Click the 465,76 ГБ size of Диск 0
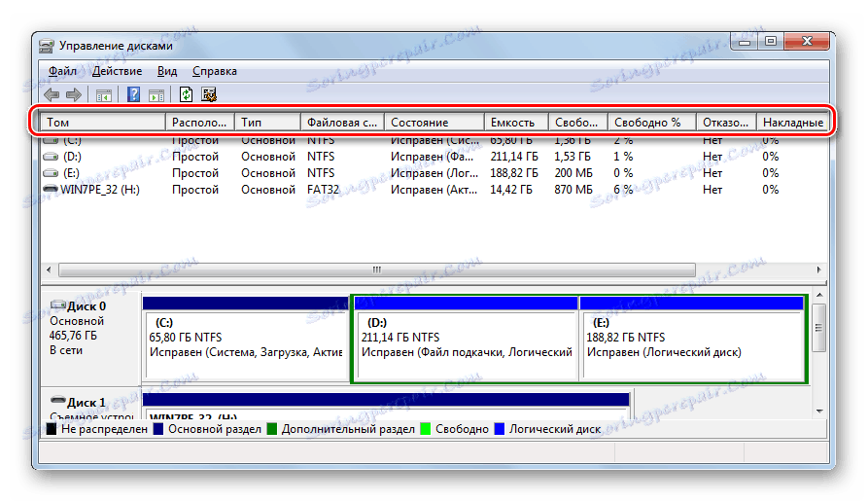868x502 pixels. click(x=73, y=336)
